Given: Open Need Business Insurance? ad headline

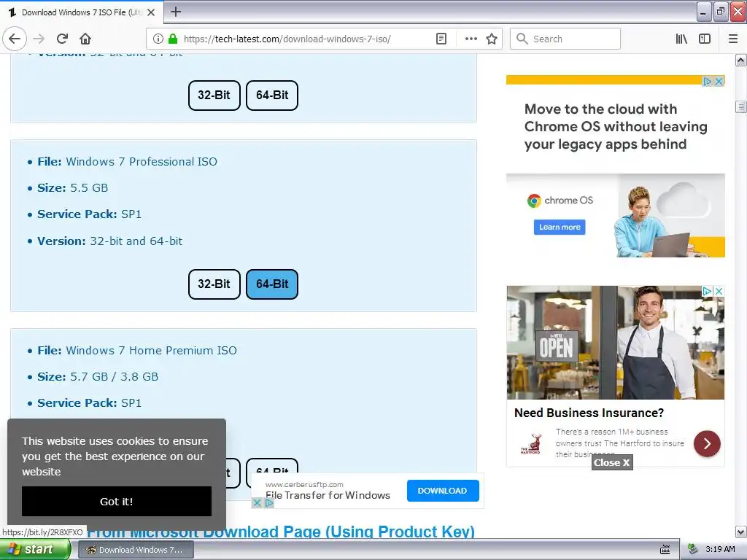Looking at the screenshot, I should point(589,413).
